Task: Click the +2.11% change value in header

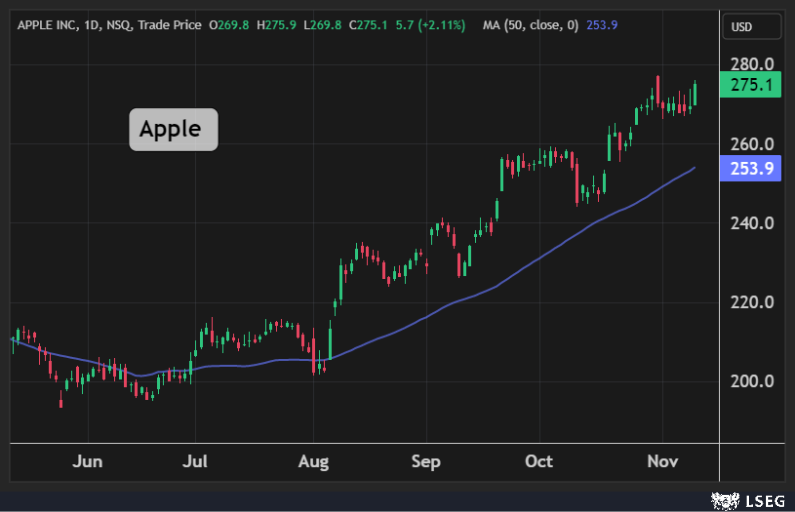Action: pos(441,25)
